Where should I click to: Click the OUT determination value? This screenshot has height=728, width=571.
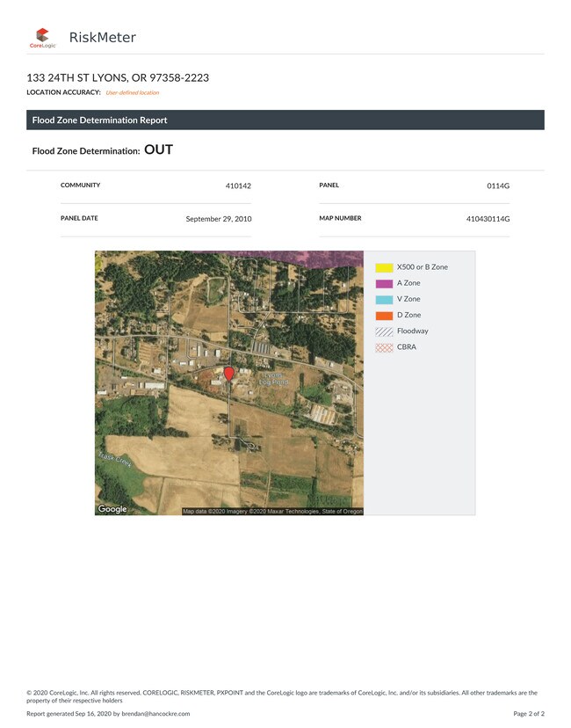pos(158,150)
